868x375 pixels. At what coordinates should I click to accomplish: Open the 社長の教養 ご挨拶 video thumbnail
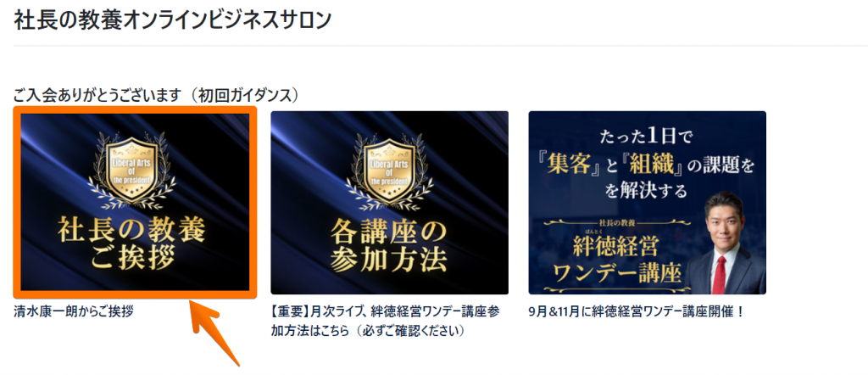[135, 202]
